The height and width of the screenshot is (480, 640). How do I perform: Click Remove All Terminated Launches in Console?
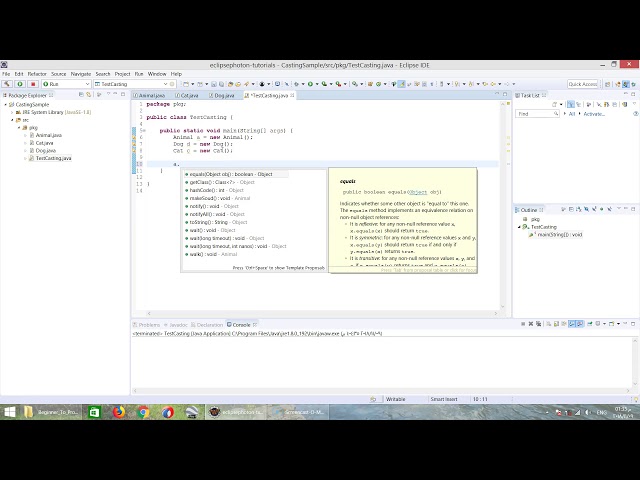[x=539, y=324]
